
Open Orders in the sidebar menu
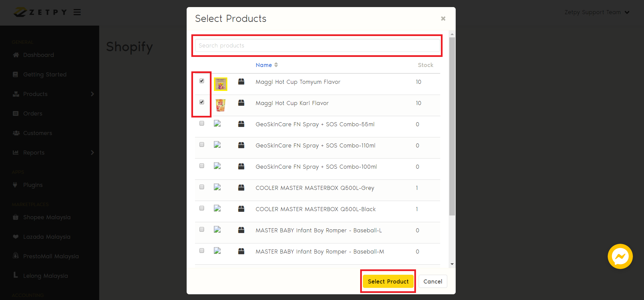pyautogui.click(x=33, y=113)
